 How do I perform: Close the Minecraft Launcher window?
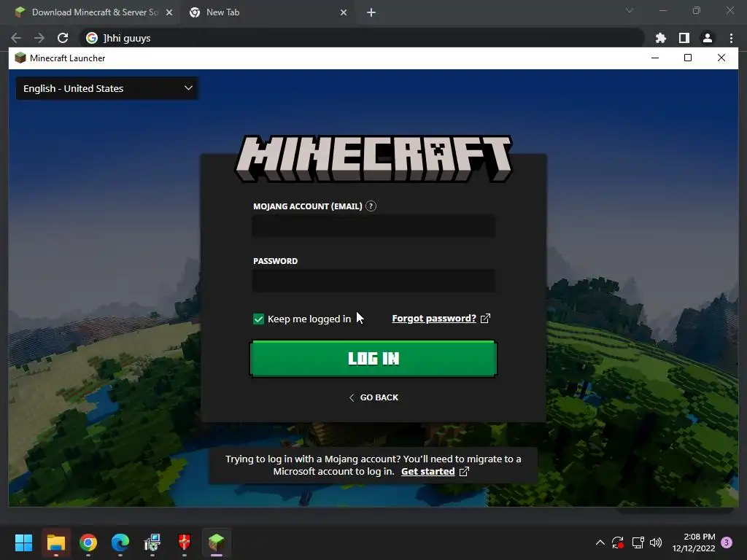(x=721, y=58)
